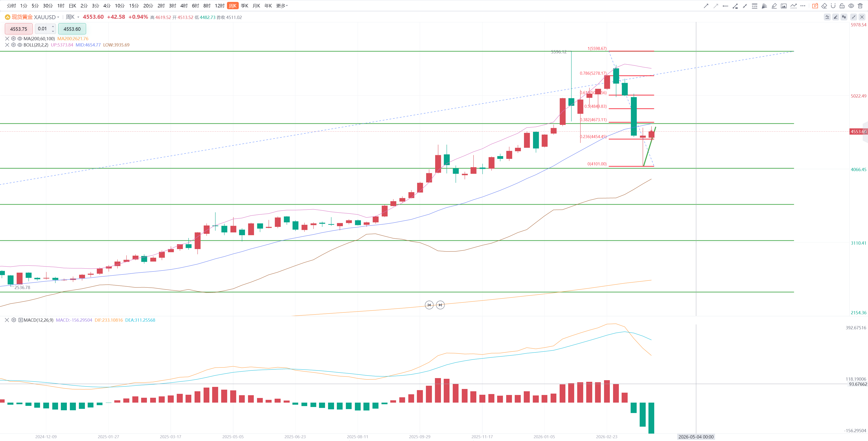The height and width of the screenshot is (441, 868).
Task: Open the insert image tool
Action: pos(784,6)
